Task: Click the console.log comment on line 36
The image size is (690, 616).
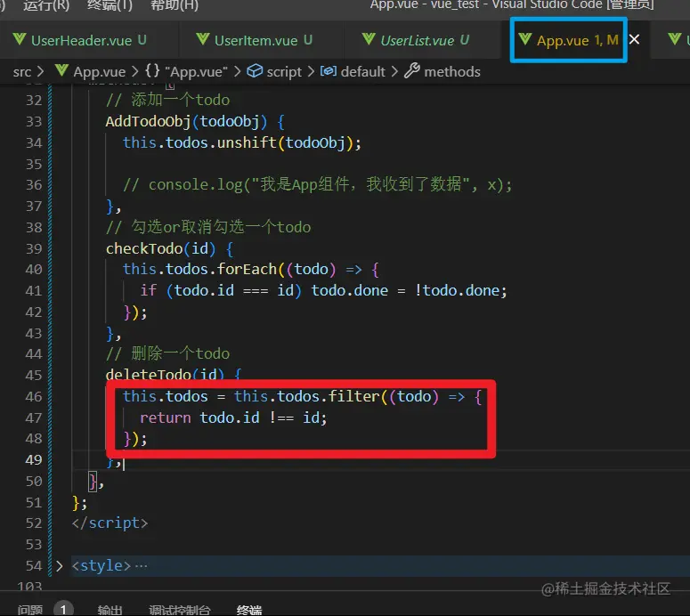Action: coord(317,185)
